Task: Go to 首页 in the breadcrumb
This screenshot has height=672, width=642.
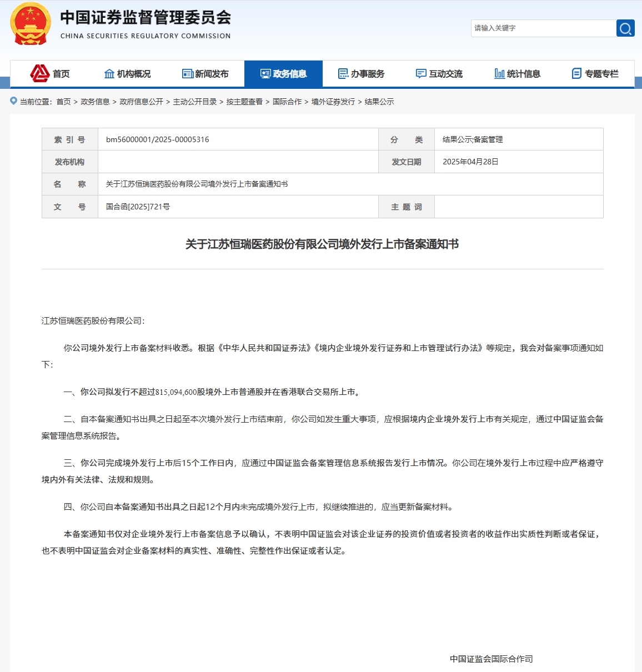Action: pos(64,102)
